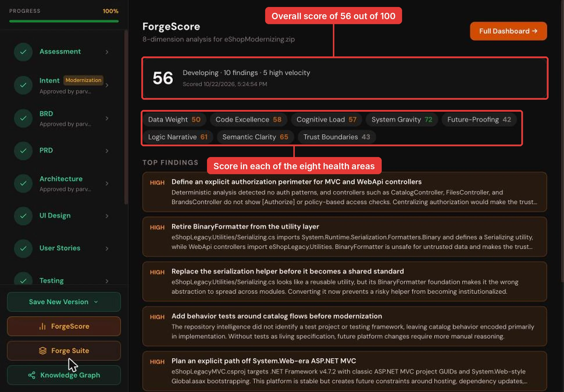Select the System Gravity 72 chip
564x392 pixels.
coord(402,120)
